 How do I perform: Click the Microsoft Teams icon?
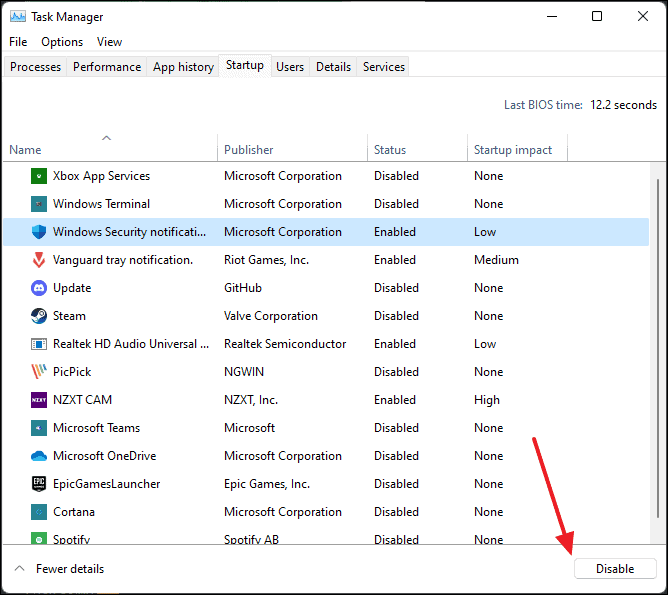pos(39,428)
